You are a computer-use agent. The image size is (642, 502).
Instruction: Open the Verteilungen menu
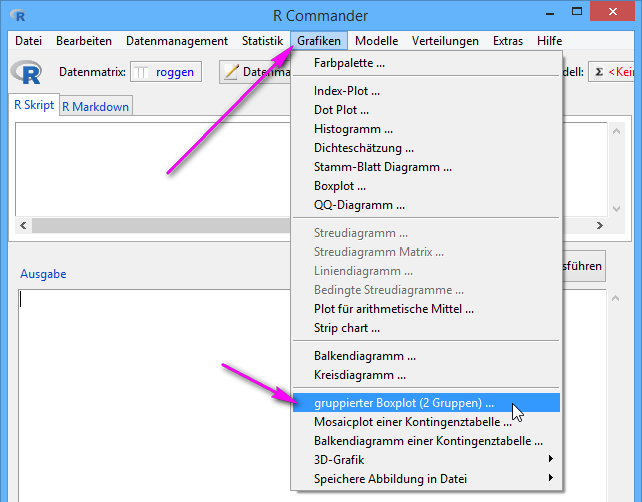445,41
